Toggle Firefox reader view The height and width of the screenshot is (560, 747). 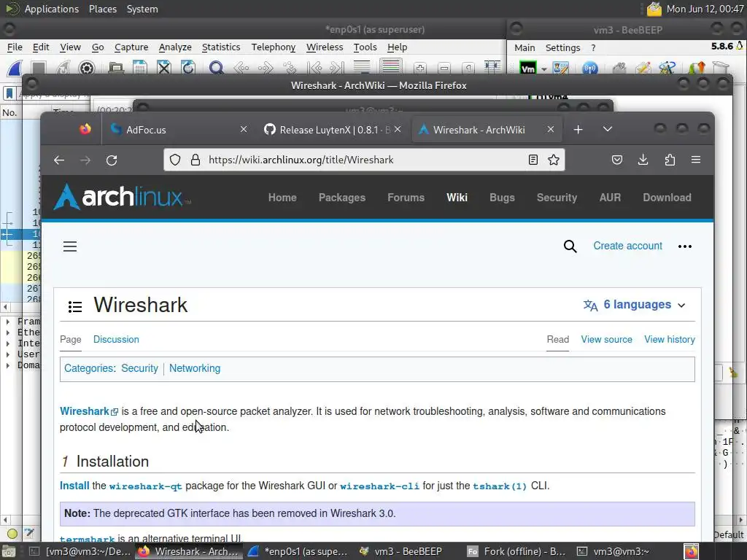(533, 160)
